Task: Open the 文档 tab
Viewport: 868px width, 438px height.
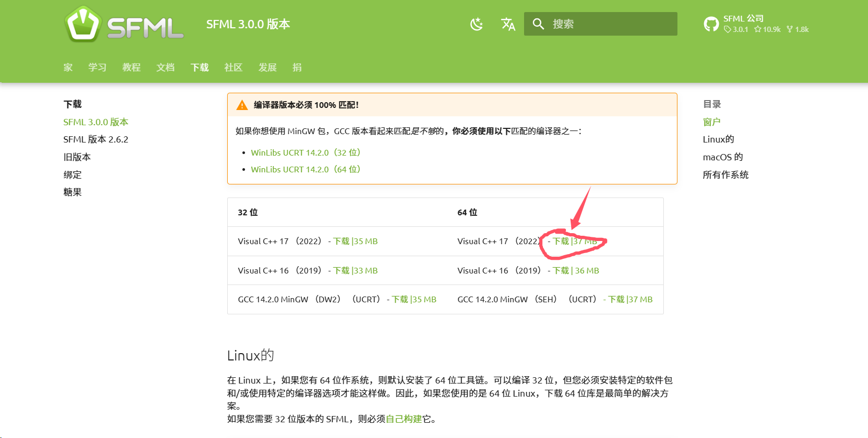Action: click(x=165, y=67)
